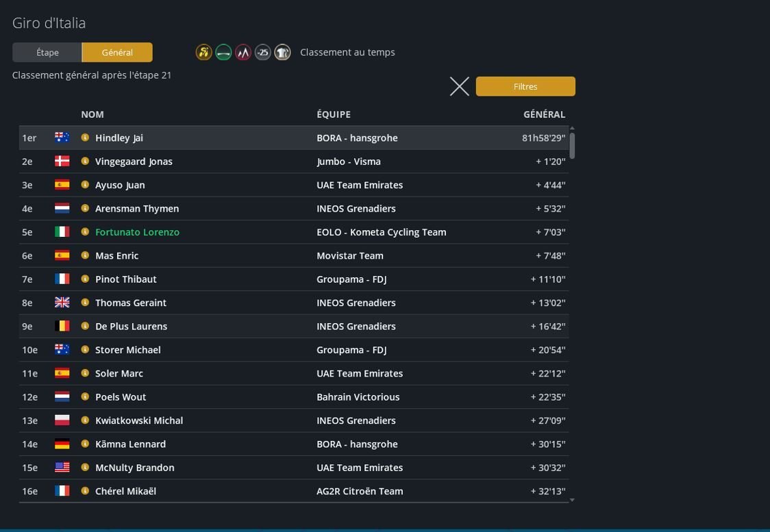Switch to the Étape tab
770x532 pixels.
tap(47, 53)
